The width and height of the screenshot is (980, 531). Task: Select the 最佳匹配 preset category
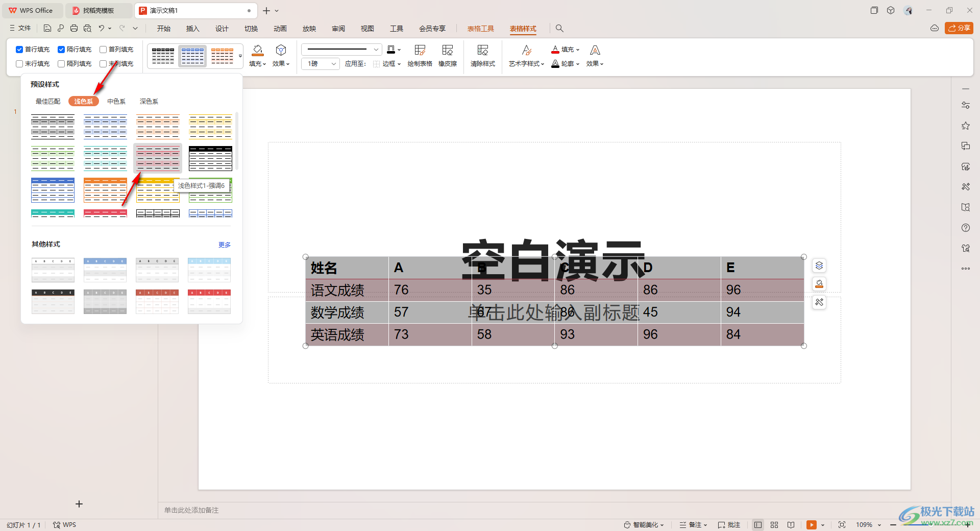(x=48, y=102)
